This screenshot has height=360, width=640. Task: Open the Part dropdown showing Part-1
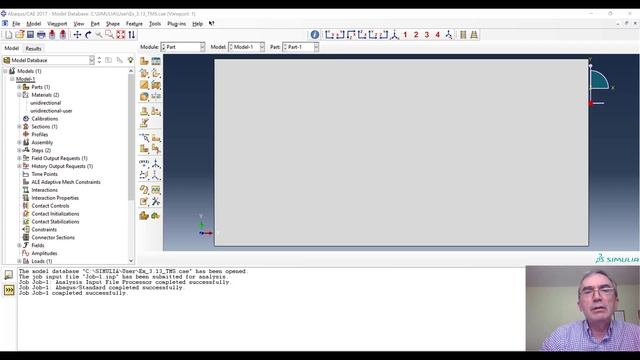click(x=300, y=47)
